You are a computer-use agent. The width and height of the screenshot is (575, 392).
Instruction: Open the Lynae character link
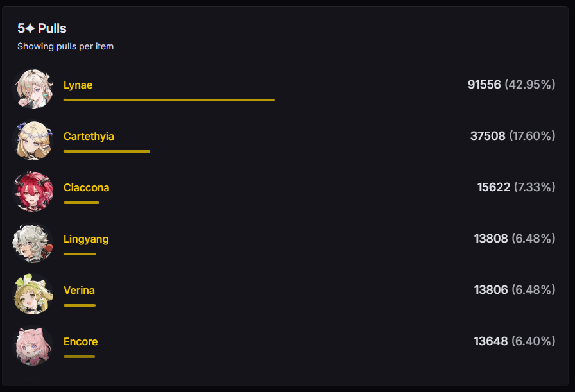tap(78, 85)
